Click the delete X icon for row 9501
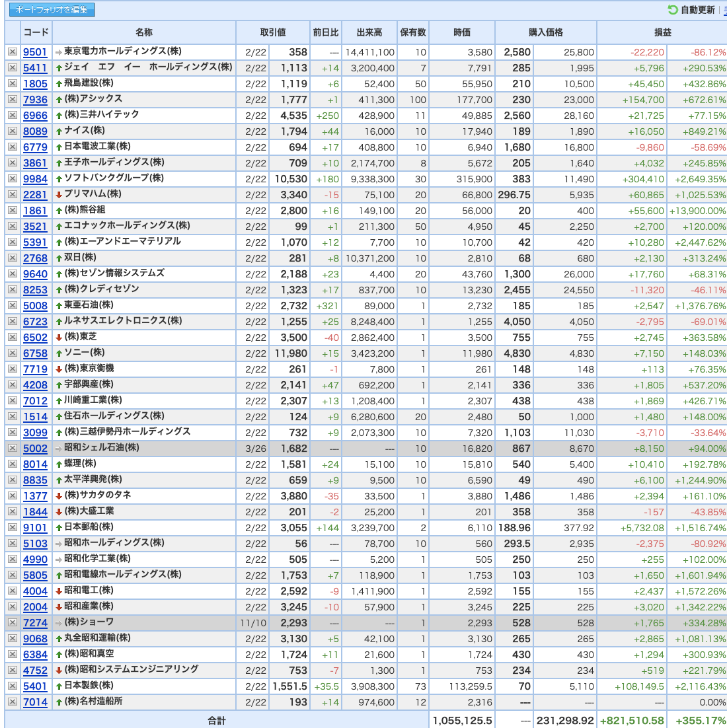This screenshot has height=728, width=727. tap(13, 52)
